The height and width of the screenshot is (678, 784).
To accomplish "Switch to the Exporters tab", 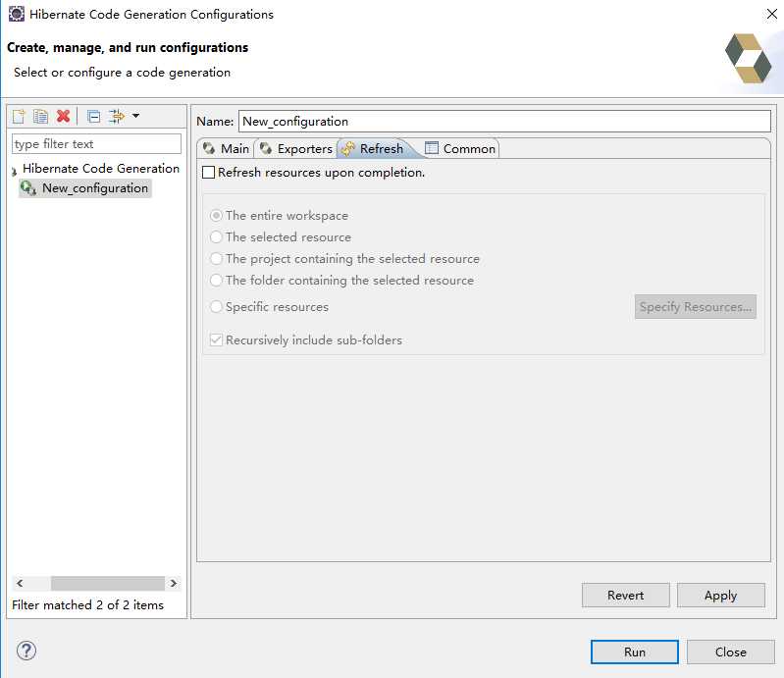I will point(296,148).
